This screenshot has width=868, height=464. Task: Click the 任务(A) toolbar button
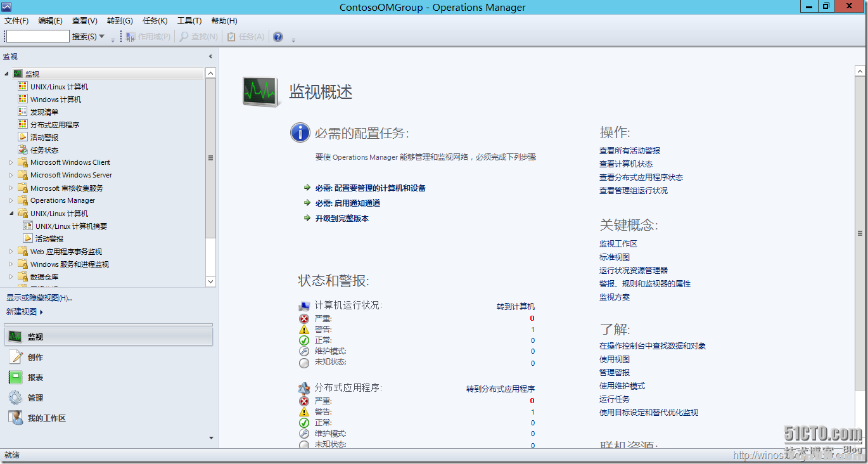pyautogui.click(x=246, y=37)
